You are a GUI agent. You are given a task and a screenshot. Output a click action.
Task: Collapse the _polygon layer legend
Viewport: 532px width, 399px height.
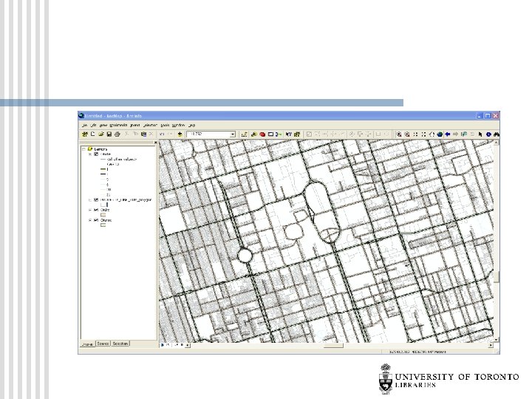[90, 199]
